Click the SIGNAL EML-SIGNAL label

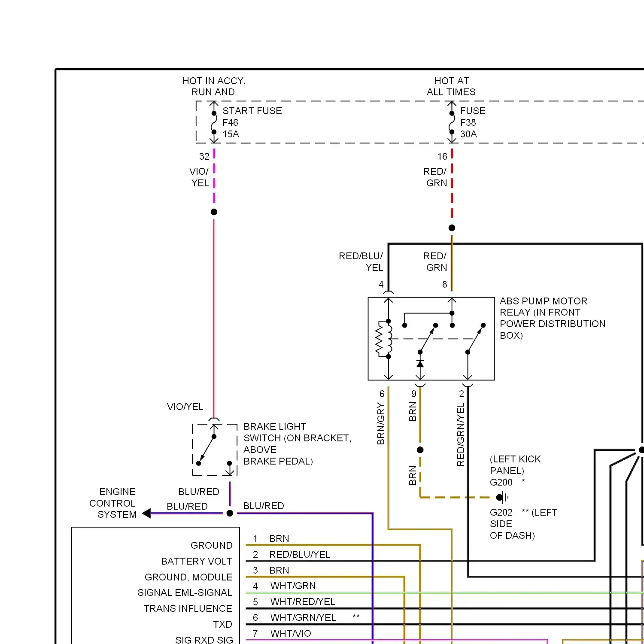pyautogui.click(x=185, y=592)
